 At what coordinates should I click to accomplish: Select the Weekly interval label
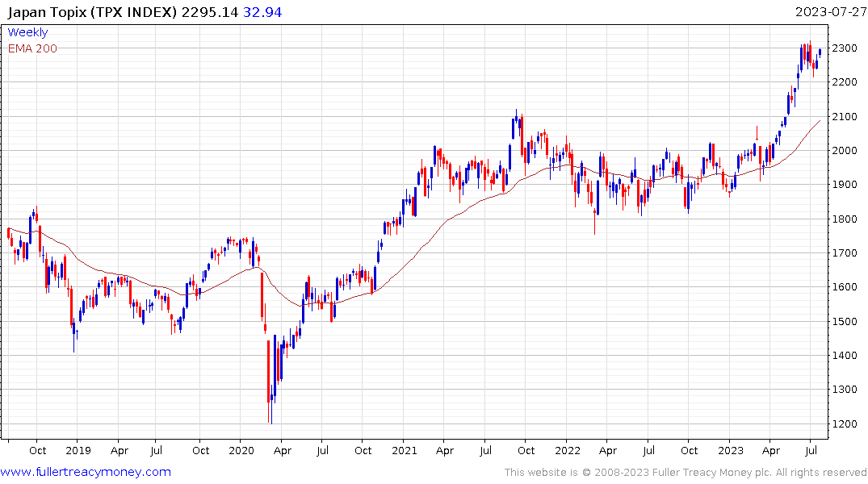coord(27,32)
